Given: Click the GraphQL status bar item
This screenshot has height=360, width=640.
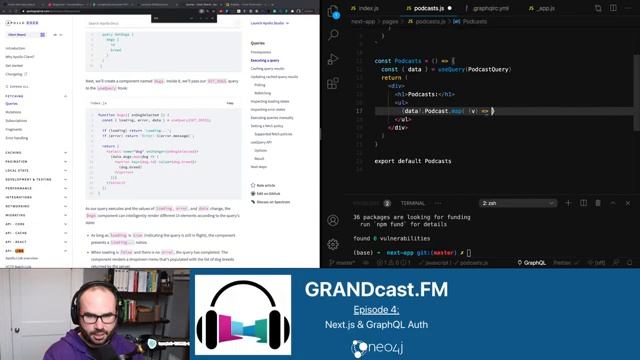Looking at the screenshot, I should [531, 263].
